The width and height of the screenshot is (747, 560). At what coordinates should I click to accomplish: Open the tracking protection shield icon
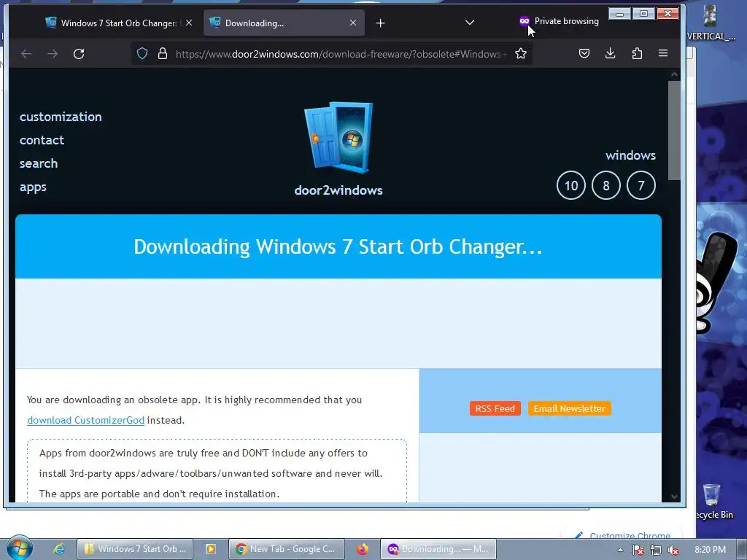(x=142, y=53)
